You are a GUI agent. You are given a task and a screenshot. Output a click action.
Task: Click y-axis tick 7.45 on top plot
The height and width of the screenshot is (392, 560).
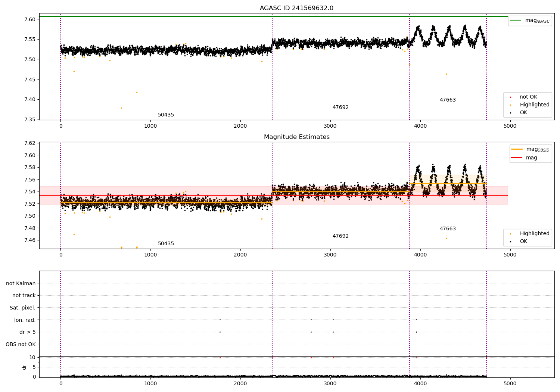[30, 80]
